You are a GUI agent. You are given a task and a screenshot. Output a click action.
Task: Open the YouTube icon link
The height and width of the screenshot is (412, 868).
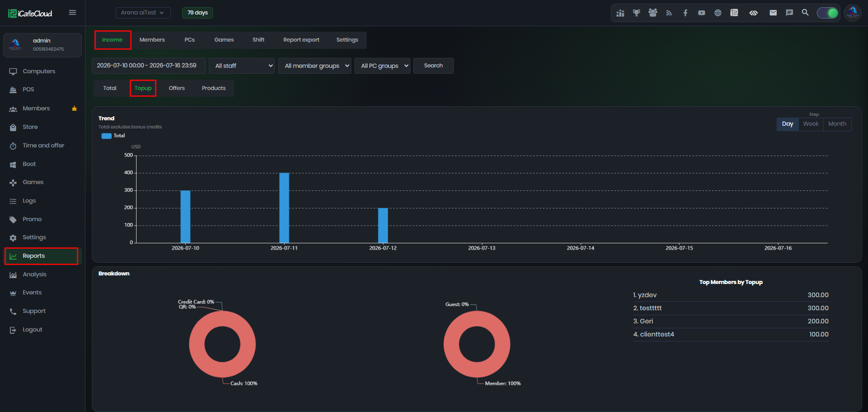pos(702,13)
